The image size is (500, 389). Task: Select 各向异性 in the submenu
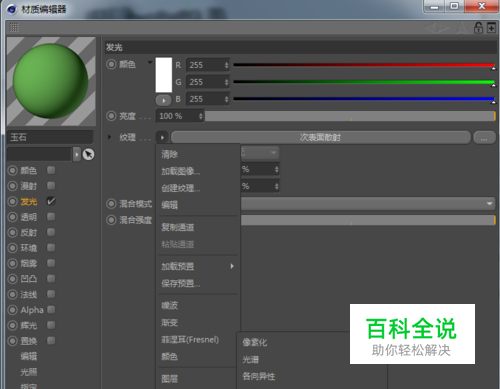pos(259,376)
